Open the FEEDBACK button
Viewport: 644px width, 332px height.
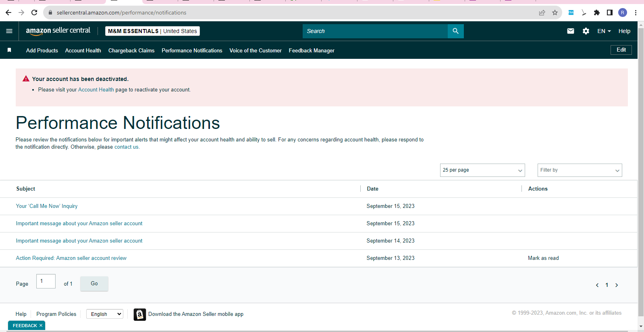click(x=25, y=326)
